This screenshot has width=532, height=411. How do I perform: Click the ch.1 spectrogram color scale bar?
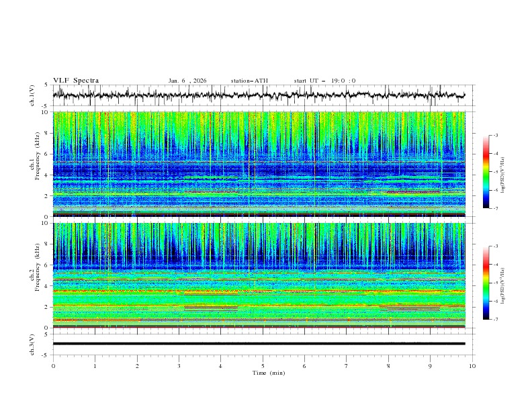click(x=486, y=172)
